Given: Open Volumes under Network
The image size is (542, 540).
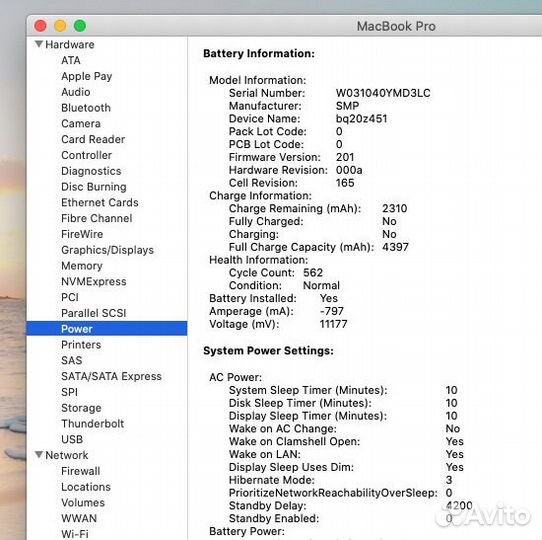Looking at the screenshot, I should coord(83,503).
